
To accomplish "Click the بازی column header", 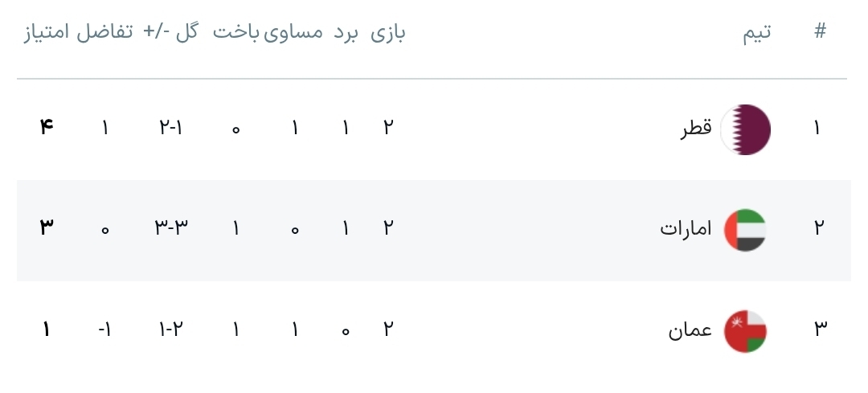I will coord(388,33).
